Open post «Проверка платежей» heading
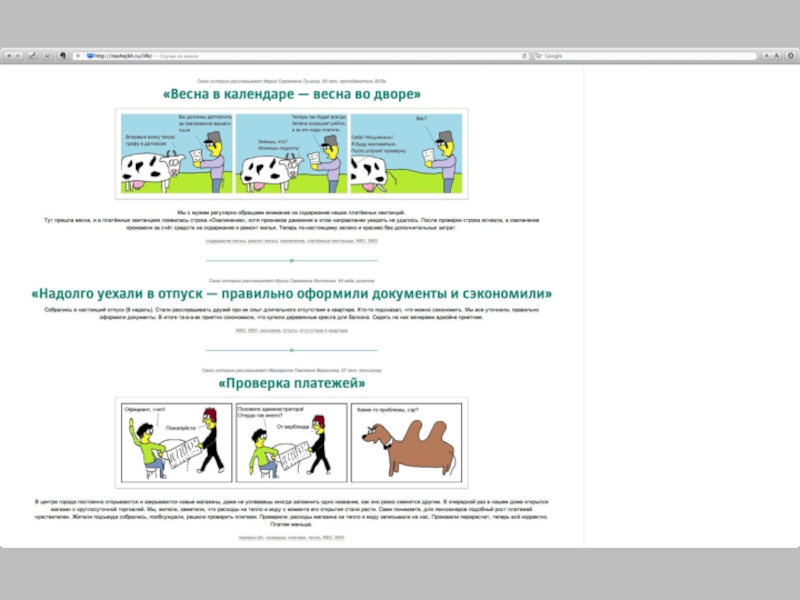This screenshot has height=600, width=800. [292, 383]
